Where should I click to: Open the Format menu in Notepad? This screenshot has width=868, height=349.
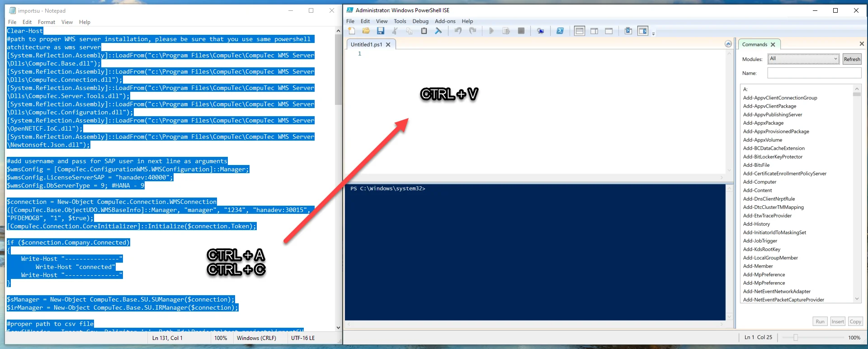[46, 22]
